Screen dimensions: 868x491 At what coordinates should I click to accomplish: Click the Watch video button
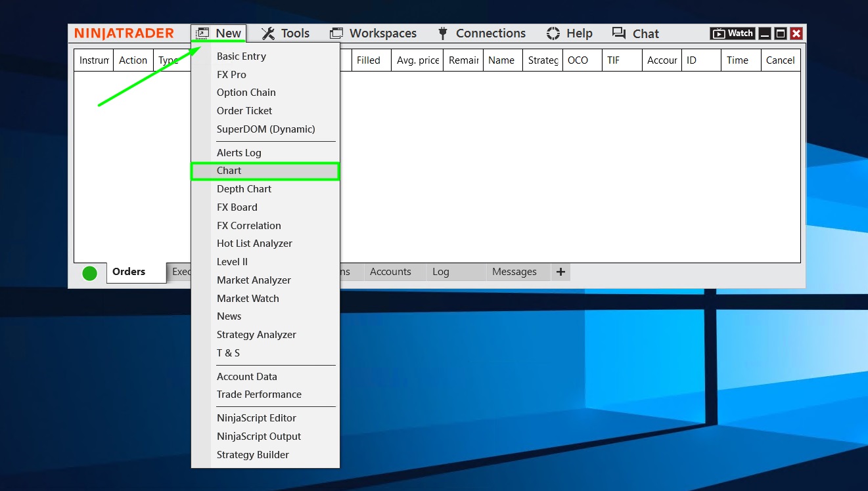tap(731, 32)
